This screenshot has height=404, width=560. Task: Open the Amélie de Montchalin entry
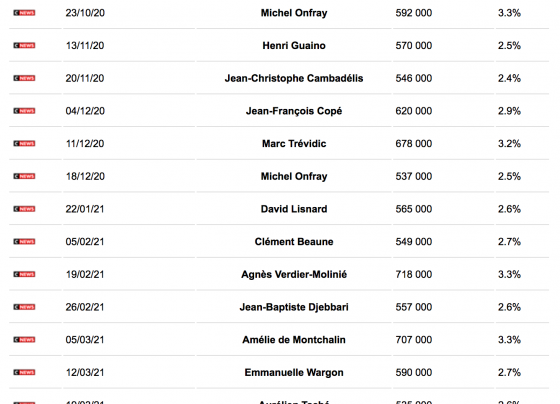point(294,340)
